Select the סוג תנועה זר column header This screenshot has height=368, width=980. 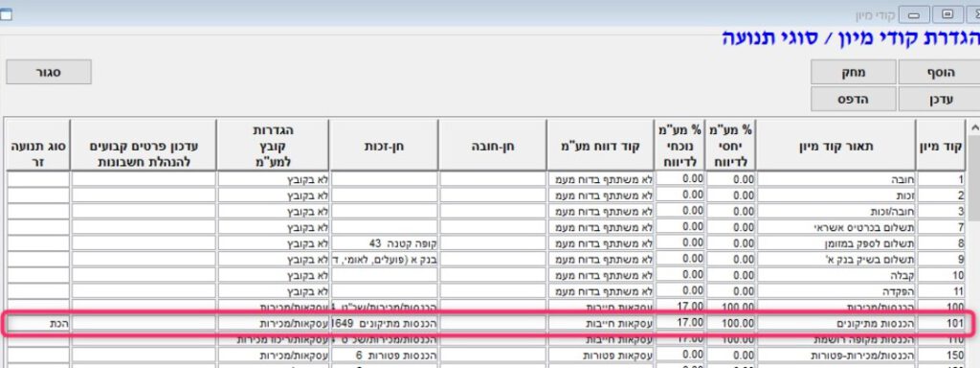pyautogui.click(x=38, y=146)
